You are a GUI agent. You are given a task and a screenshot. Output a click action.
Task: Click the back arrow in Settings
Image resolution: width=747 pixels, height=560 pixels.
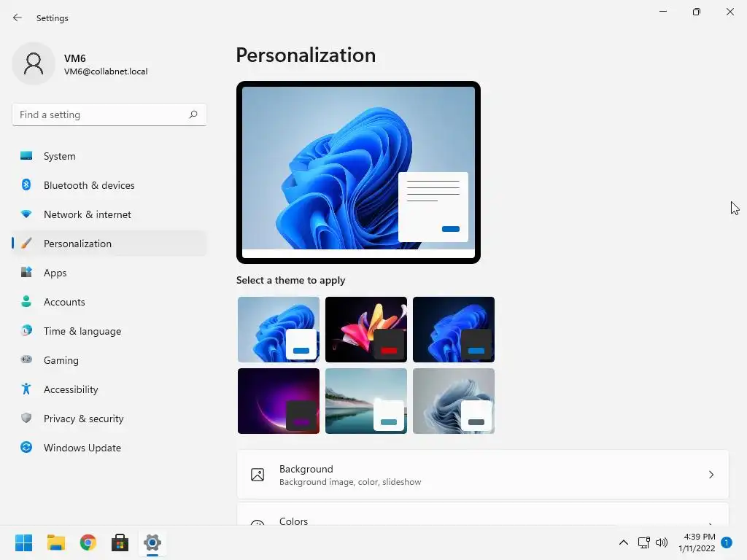tap(18, 17)
